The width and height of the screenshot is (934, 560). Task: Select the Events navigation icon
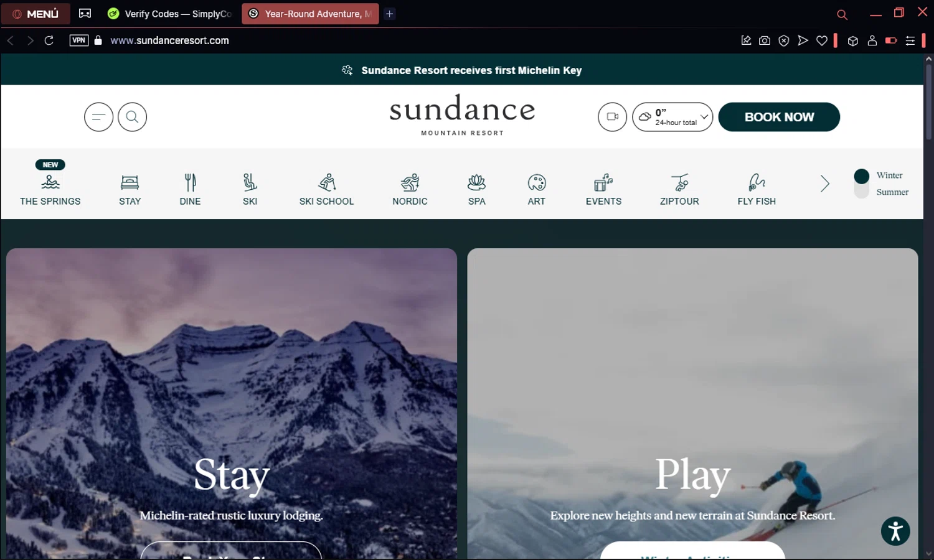click(603, 182)
